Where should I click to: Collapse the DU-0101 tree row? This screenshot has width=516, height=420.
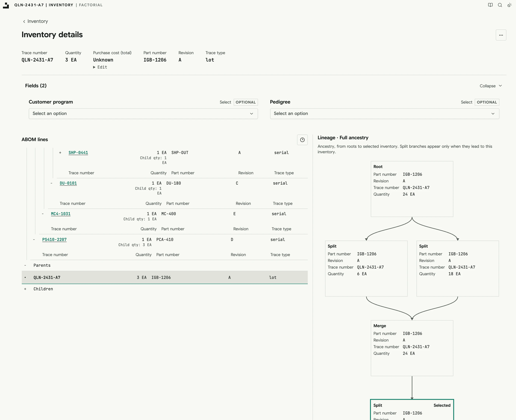click(51, 183)
